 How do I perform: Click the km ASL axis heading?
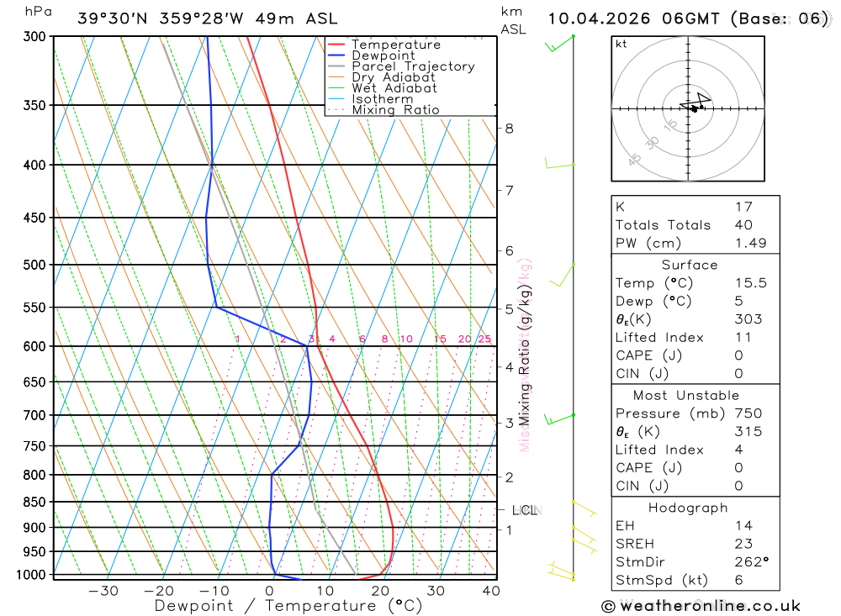[513, 20]
